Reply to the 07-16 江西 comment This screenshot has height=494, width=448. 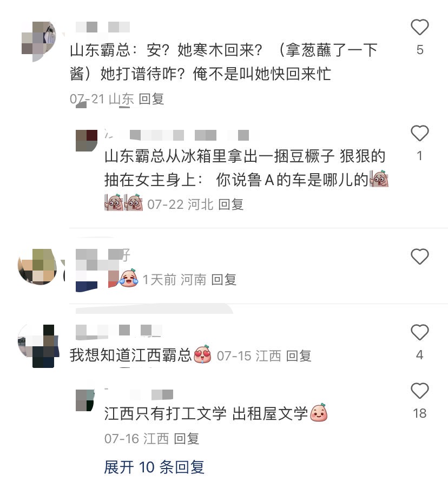(x=187, y=439)
